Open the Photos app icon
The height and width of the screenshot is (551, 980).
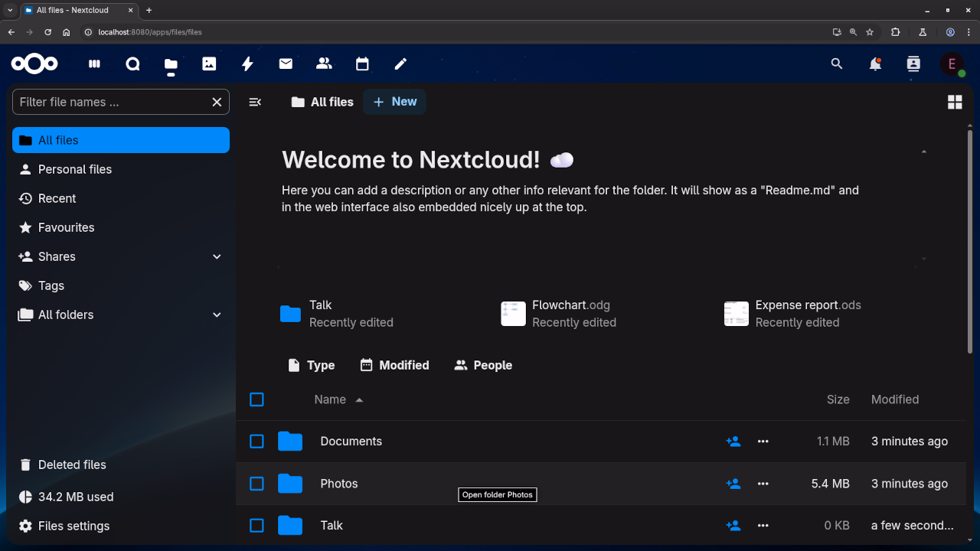(209, 64)
